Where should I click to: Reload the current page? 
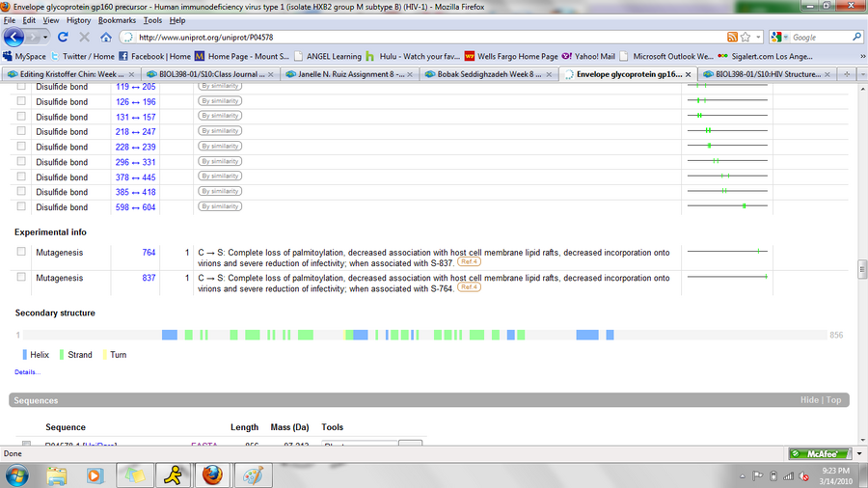(63, 38)
